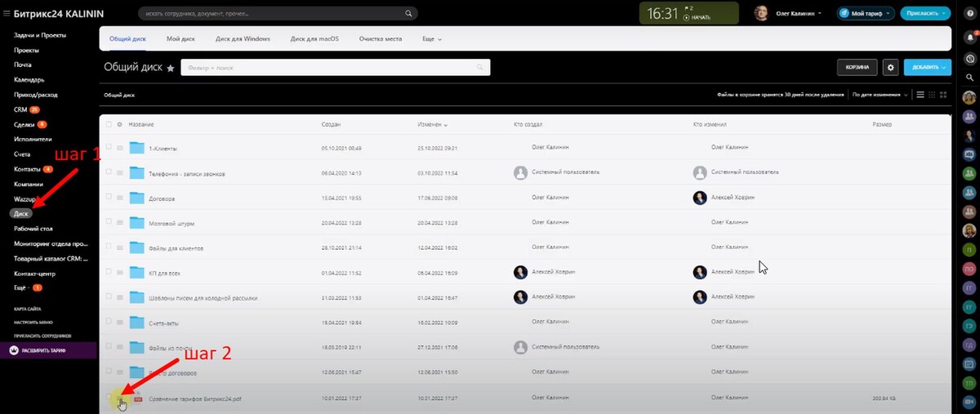The height and width of the screenshot is (414, 980).
Task: Click folder icon of Телефония - записи звонков
Action: (136, 173)
